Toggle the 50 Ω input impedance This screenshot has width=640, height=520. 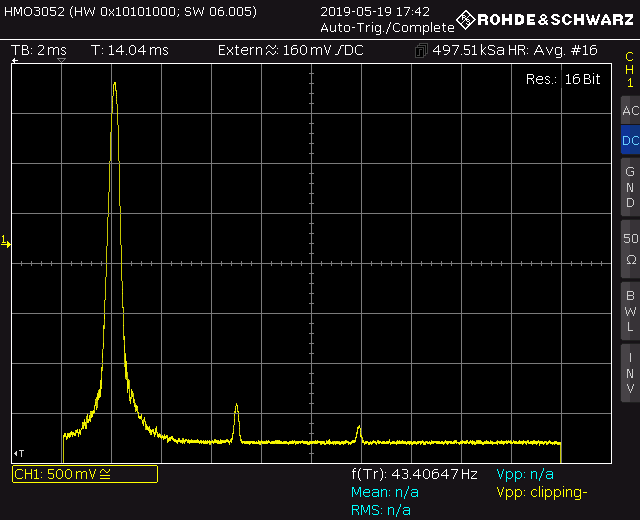(x=629, y=248)
